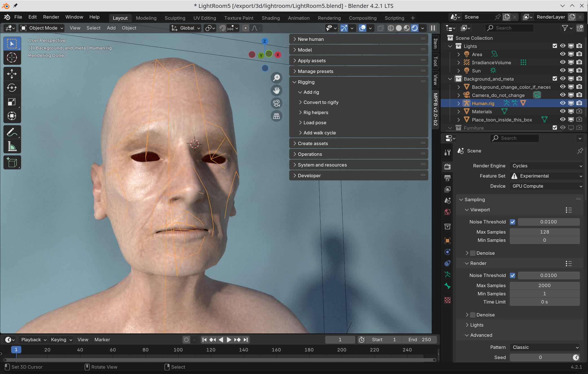Switch to wireframe viewport shading
The image size is (588, 374).
click(x=391, y=28)
